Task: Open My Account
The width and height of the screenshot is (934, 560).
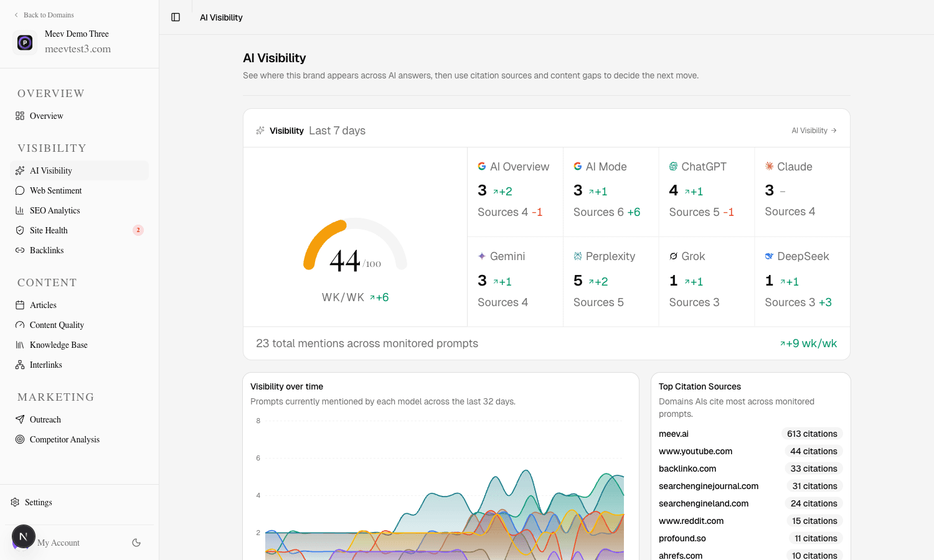Action: click(x=59, y=543)
